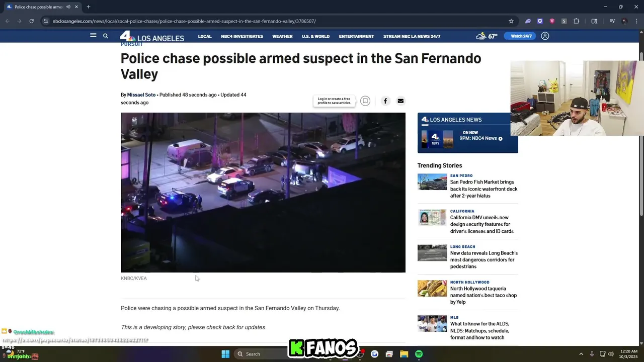The image size is (644, 362).
Task: Click the Watch 24/7 button
Action: tap(521, 36)
